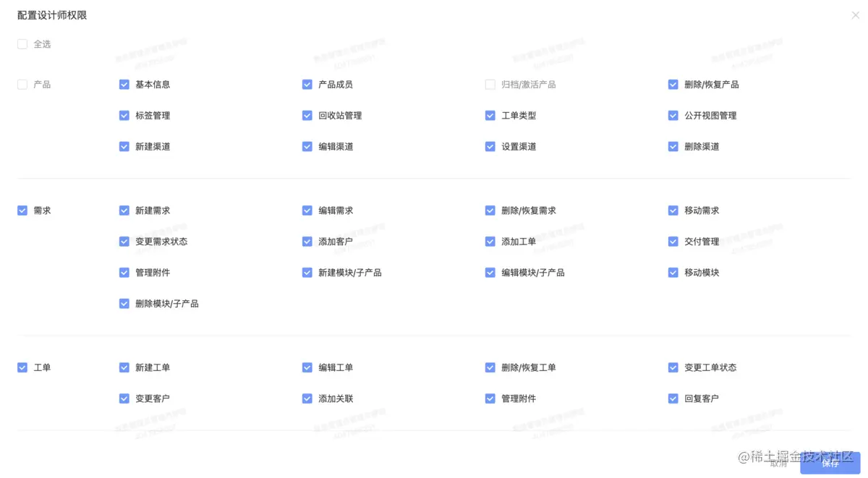This screenshot has width=868, height=478.
Task: Toggle the 添加工单 checkbox
Action: pyautogui.click(x=490, y=242)
